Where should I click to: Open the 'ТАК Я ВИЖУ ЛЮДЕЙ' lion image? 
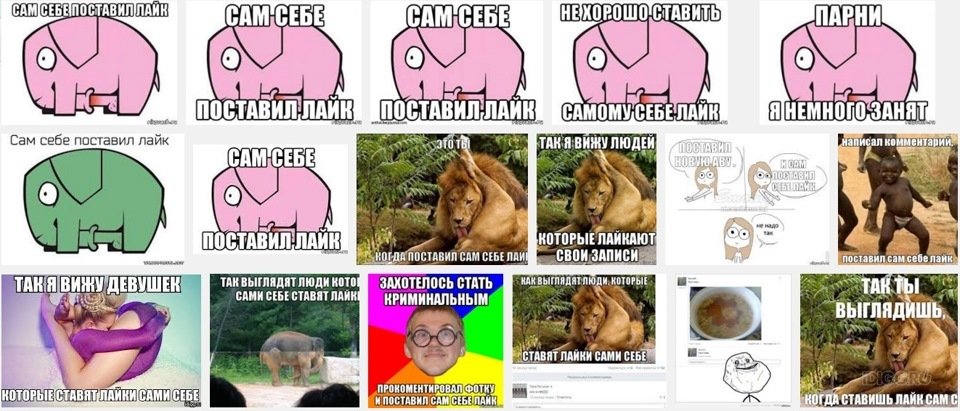point(597,200)
